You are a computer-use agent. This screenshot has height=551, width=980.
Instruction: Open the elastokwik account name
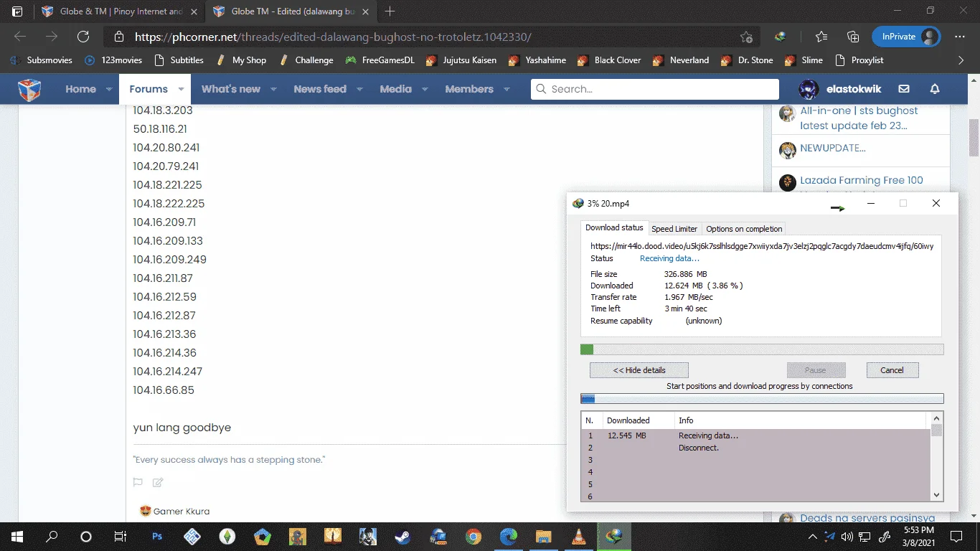click(854, 89)
